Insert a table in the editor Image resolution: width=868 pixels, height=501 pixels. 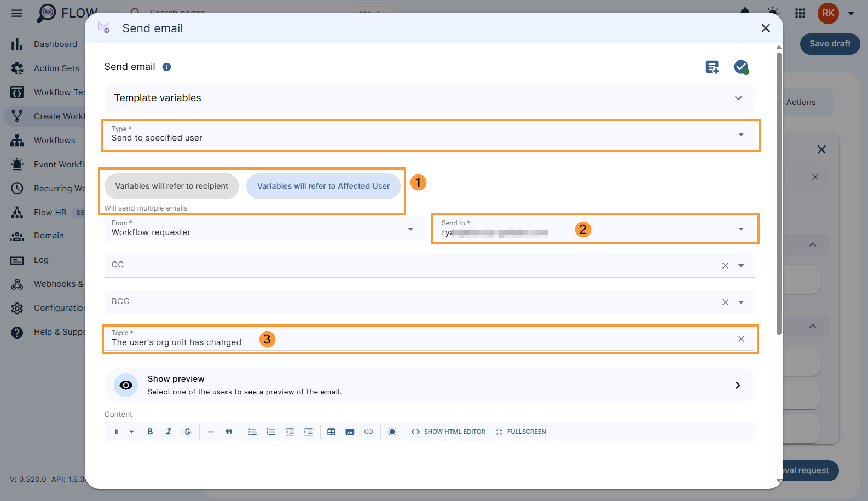coord(331,432)
